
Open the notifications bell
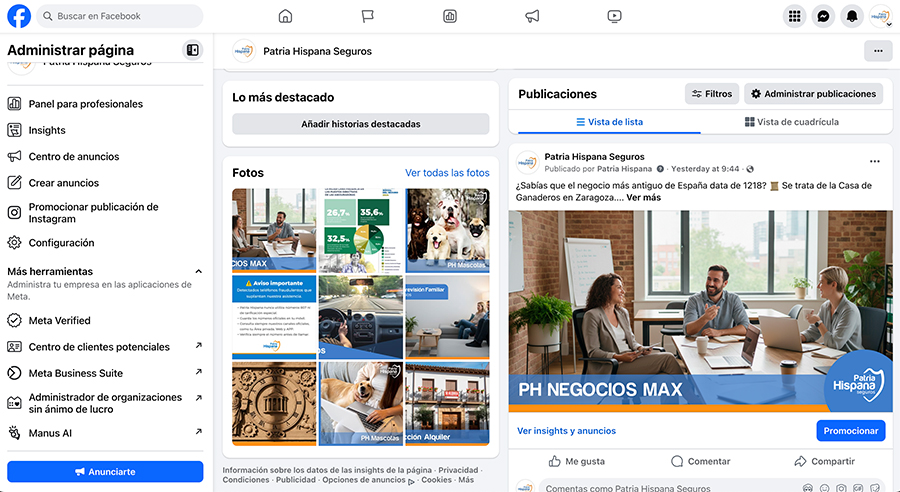(852, 16)
